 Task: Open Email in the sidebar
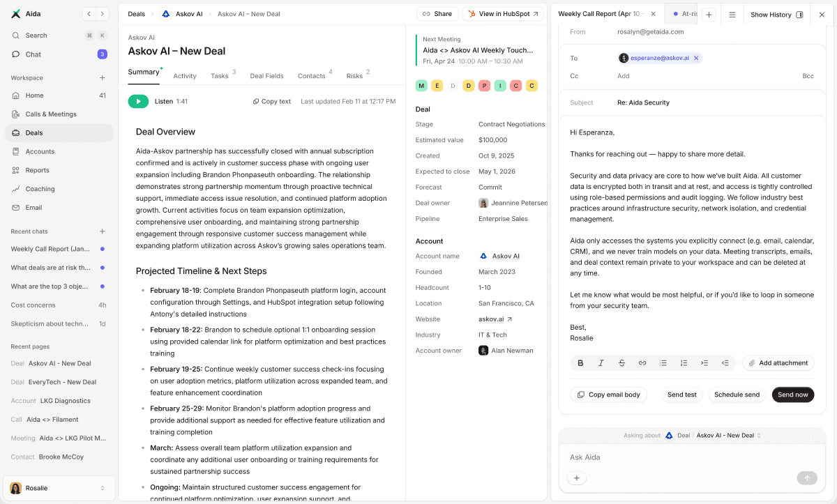point(59,208)
